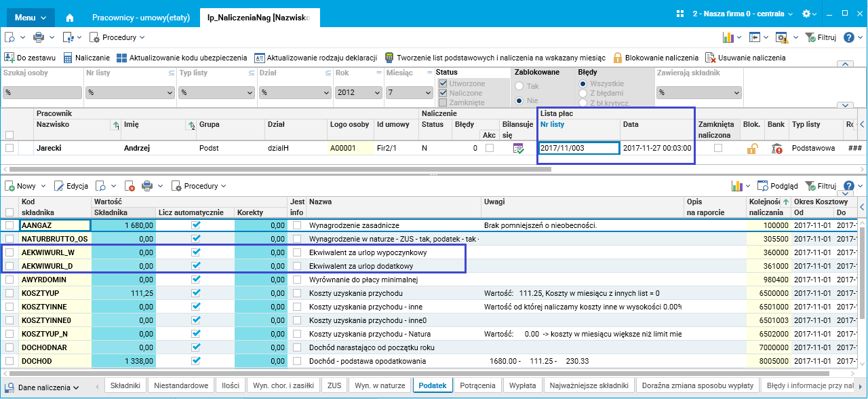
Task: Click the Nr listy field 2017/11/003
Action: click(578, 148)
